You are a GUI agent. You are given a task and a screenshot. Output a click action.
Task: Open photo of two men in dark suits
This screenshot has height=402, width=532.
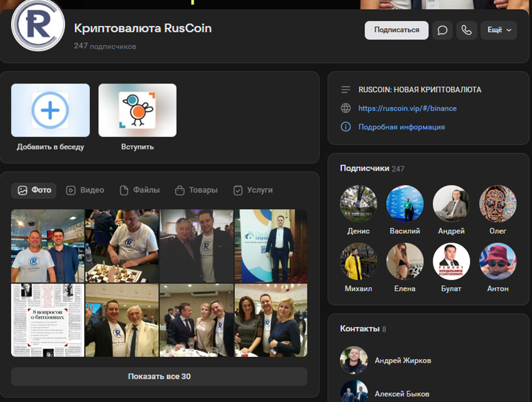point(197,246)
